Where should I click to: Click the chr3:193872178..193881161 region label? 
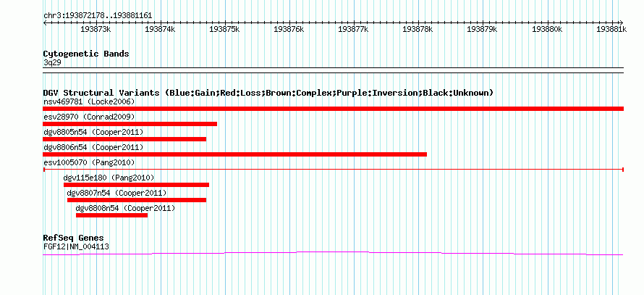(x=98, y=16)
